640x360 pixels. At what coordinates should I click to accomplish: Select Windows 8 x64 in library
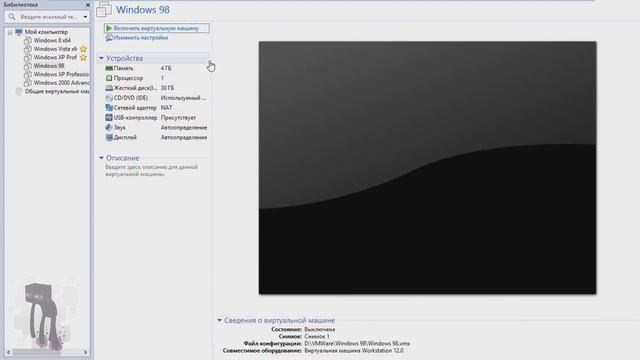point(52,40)
